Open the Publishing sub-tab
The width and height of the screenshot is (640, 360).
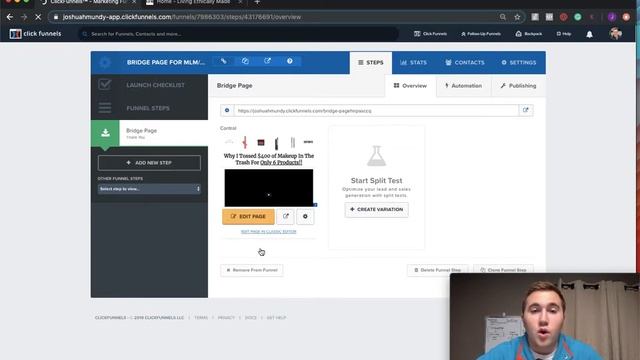[518, 86]
